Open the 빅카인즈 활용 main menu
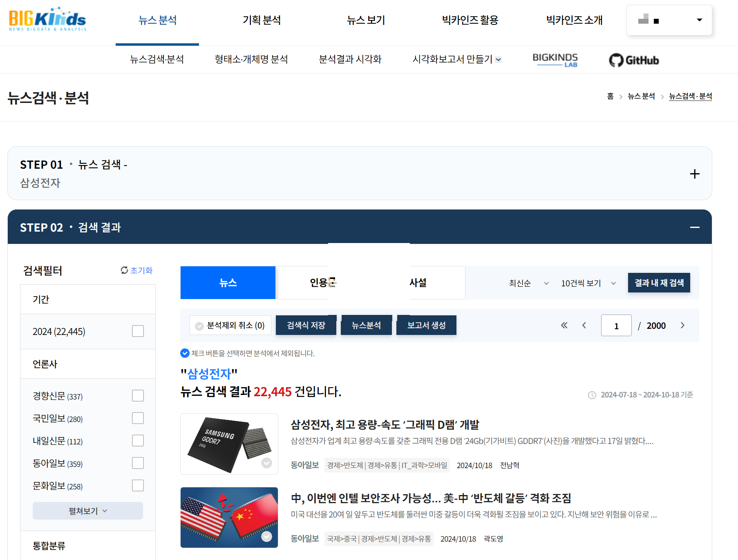The height and width of the screenshot is (560, 738). click(470, 20)
